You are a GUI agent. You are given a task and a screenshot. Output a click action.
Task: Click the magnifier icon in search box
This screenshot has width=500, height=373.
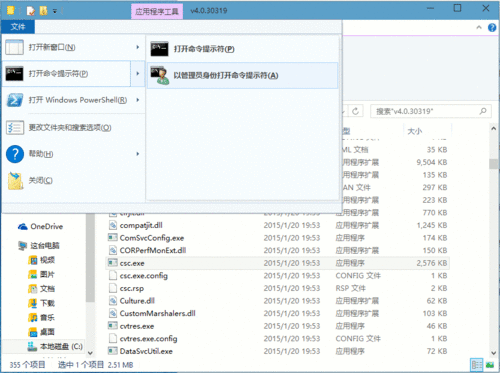click(x=483, y=111)
